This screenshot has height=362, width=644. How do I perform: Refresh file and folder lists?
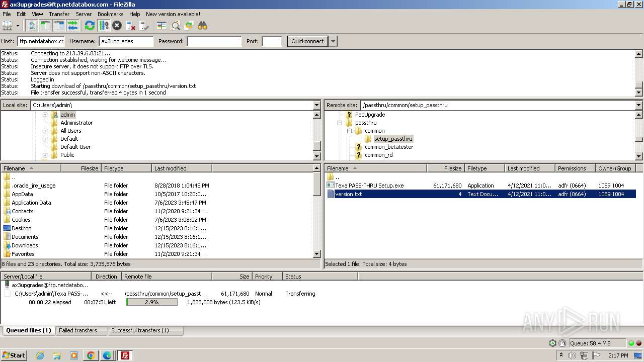click(90, 25)
